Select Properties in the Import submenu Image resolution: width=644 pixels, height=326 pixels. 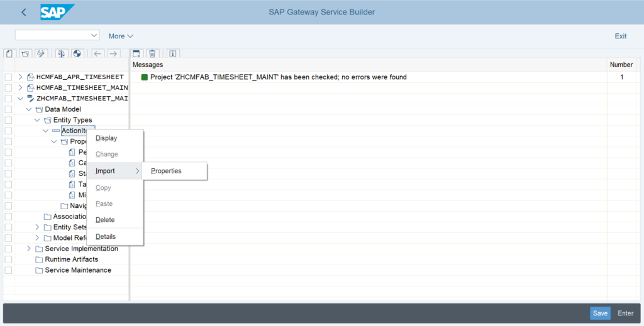(175, 171)
